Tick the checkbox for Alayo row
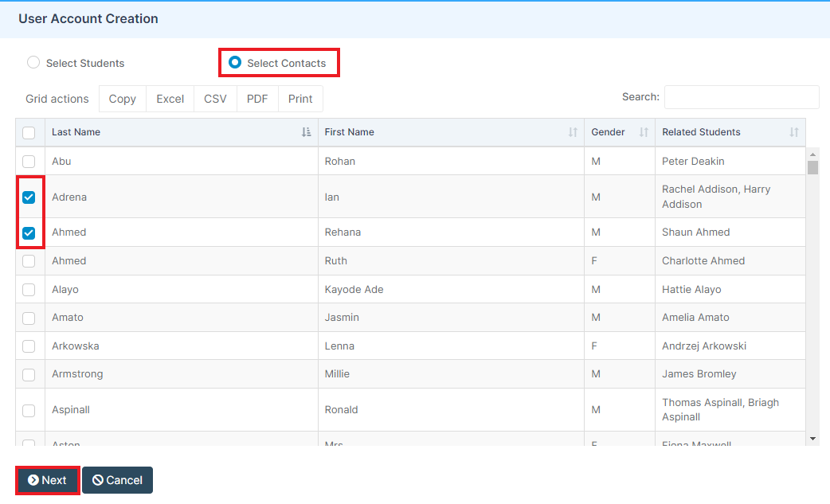Screen dimensions: 830x504 click(29, 290)
